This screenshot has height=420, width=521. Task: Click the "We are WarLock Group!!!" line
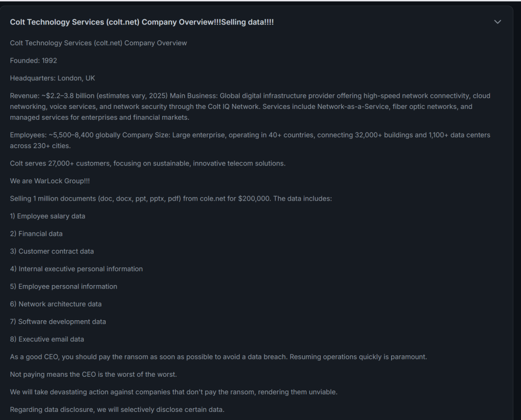(x=50, y=181)
